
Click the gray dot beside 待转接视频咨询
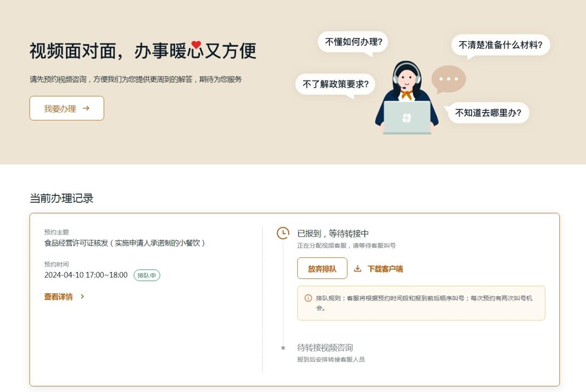283,348
